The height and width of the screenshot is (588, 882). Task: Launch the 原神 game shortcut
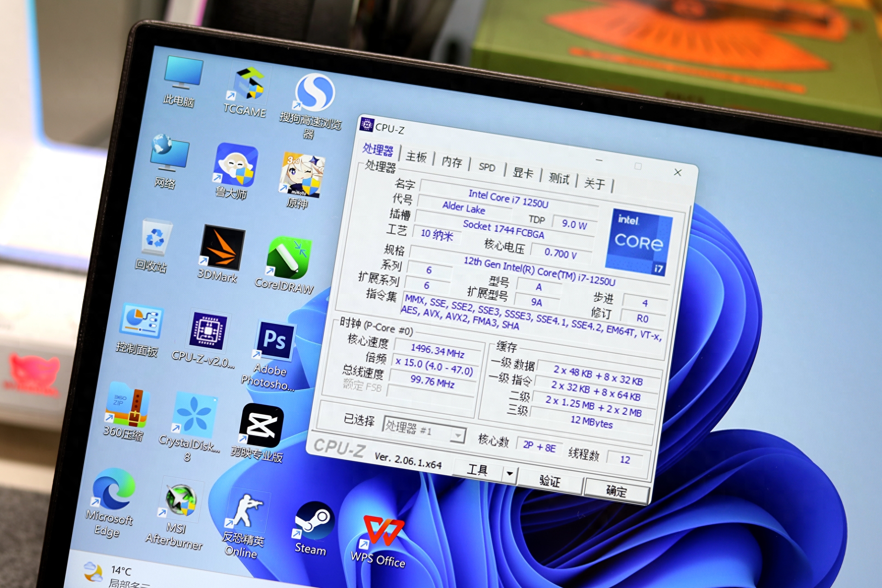point(301,180)
